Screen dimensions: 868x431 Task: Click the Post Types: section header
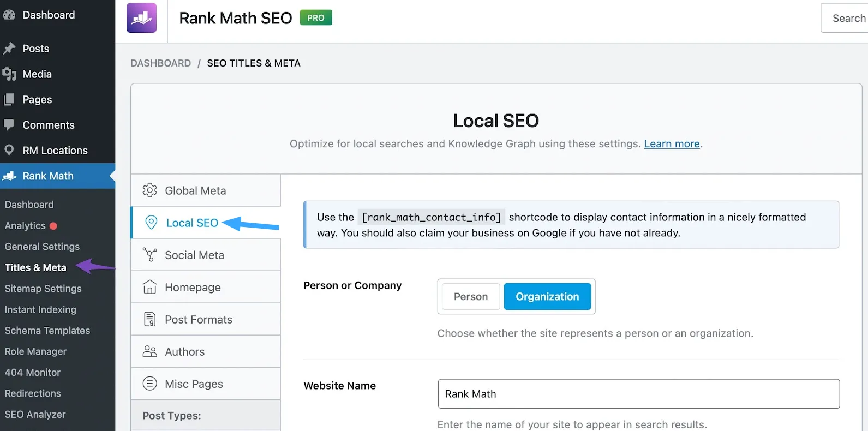coord(206,415)
